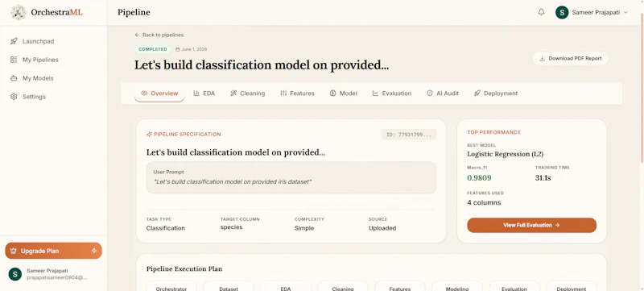644x291 pixels.
Task: Click the sidebar email prajapatisameer0904
Action: (57, 278)
